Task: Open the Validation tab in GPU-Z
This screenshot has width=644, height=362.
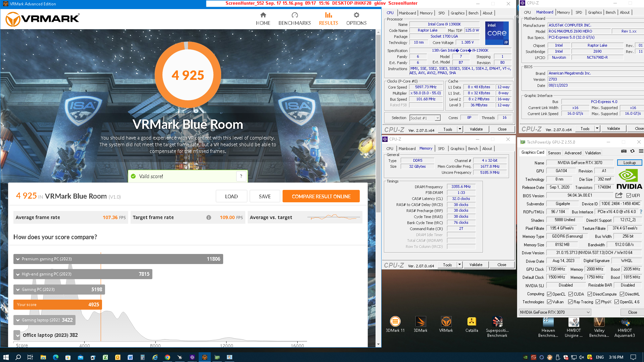Action: click(x=593, y=153)
